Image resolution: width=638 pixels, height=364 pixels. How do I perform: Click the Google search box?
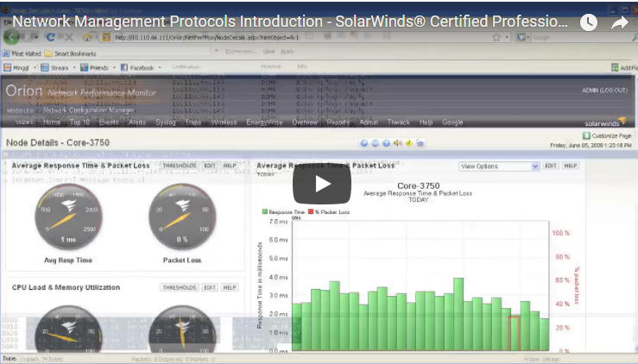tap(581, 37)
